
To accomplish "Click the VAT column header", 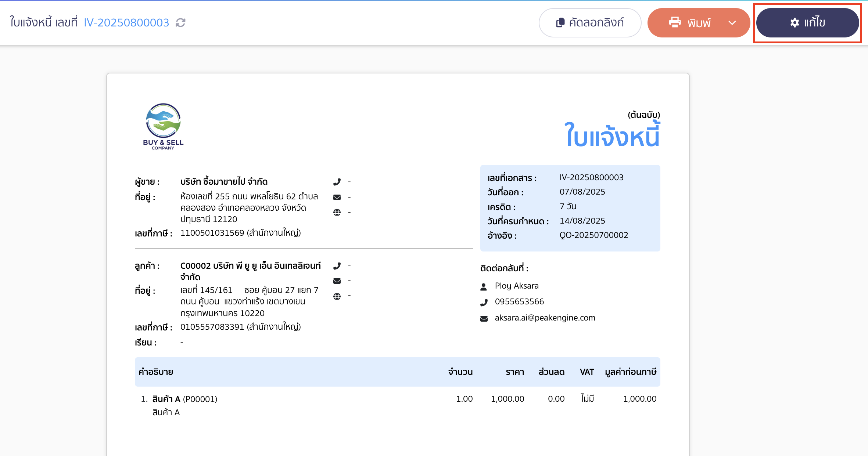I will click(587, 372).
